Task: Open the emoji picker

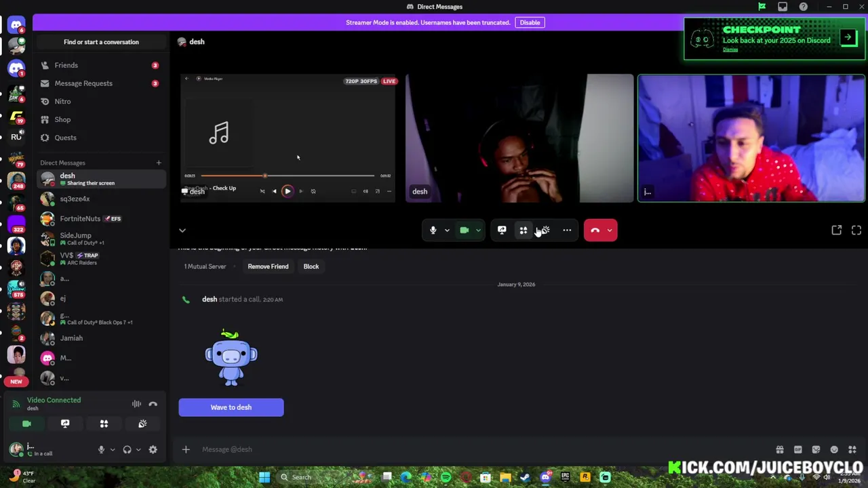Action: tap(834, 449)
